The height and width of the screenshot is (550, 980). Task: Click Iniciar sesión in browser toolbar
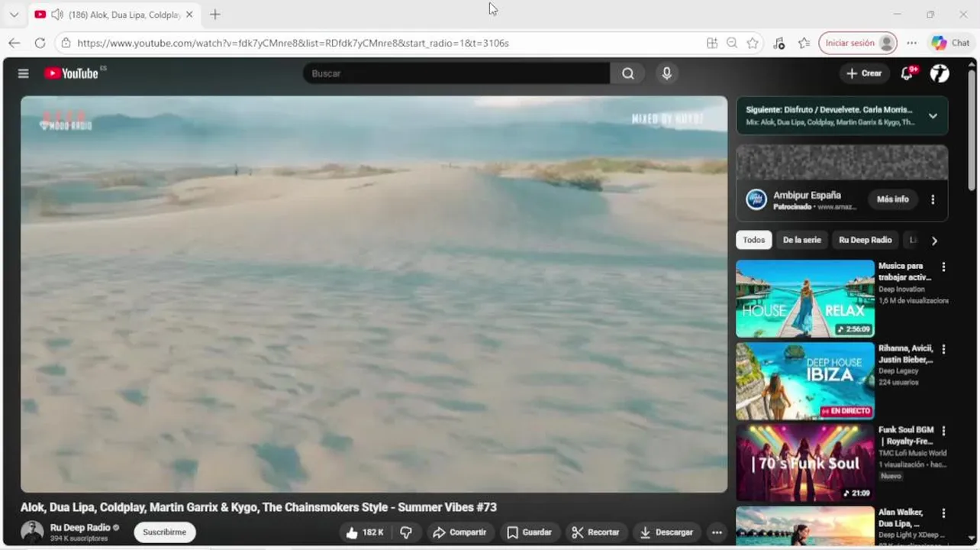(x=858, y=44)
